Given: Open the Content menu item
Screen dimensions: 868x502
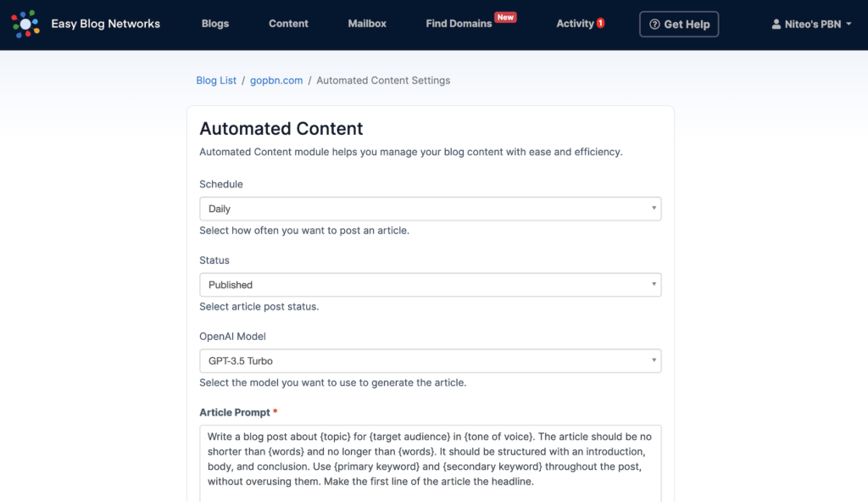Looking at the screenshot, I should pyautogui.click(x=288, y=24).
